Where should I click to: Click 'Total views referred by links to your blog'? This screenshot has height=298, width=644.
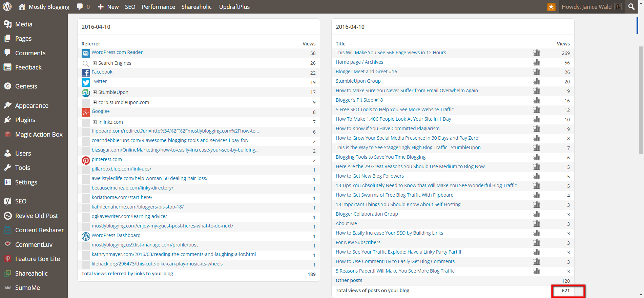point(127,274)
